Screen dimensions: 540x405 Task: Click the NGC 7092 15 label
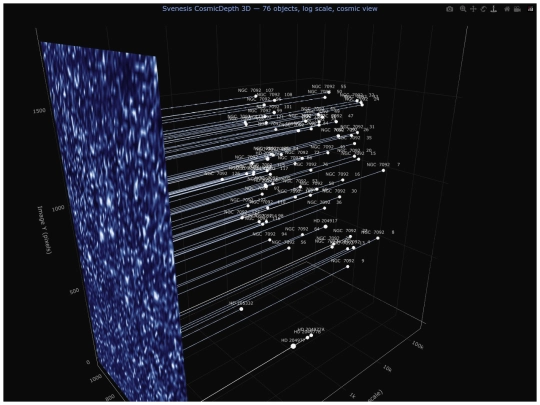point(360,153)
